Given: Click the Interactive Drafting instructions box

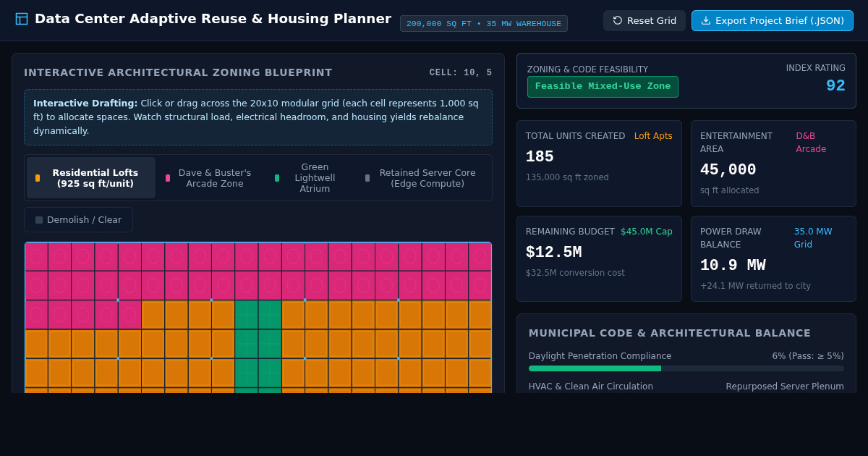Looking at the screenshot, I should pos(258,117).
